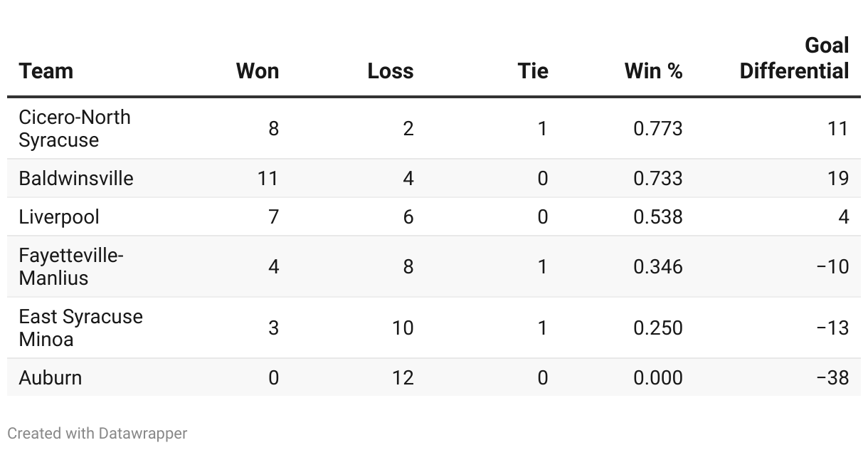
Task: Select Auburn's −38 goal differential
Action: pos(832,377)
